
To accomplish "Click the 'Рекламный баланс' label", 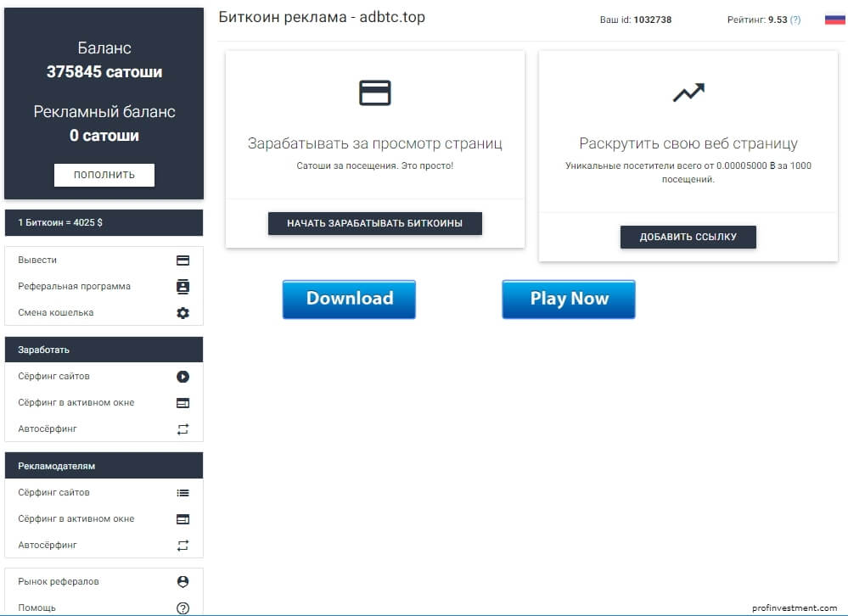I will tap(104, 112).
